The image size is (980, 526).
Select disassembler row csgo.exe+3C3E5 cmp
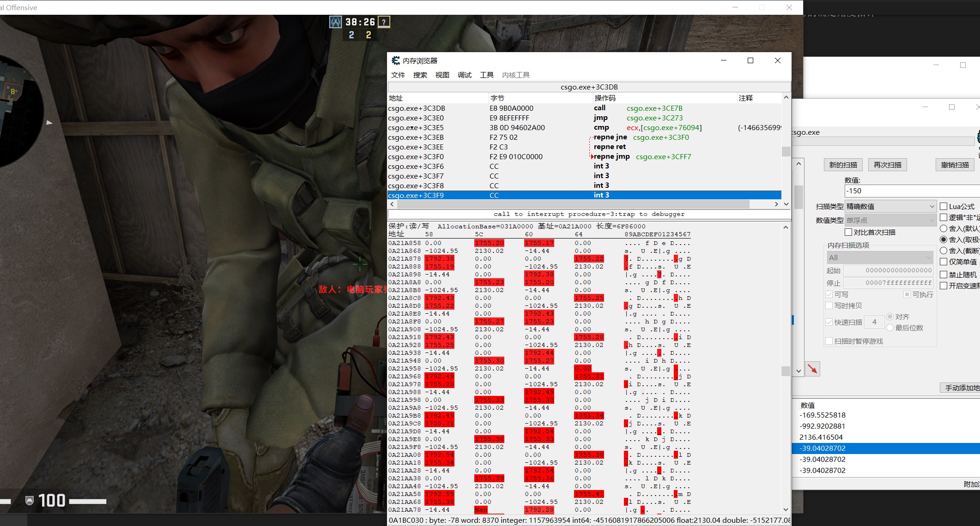point(584,127)
